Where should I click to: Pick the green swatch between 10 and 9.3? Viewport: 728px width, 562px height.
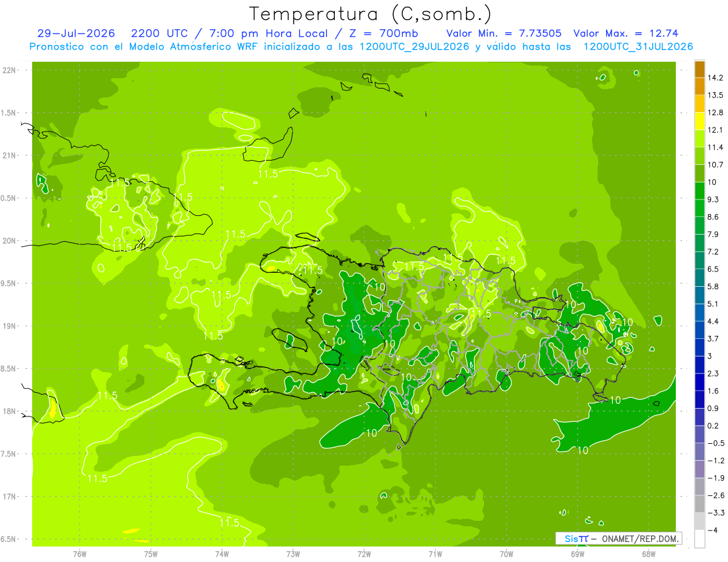point(699,191)
